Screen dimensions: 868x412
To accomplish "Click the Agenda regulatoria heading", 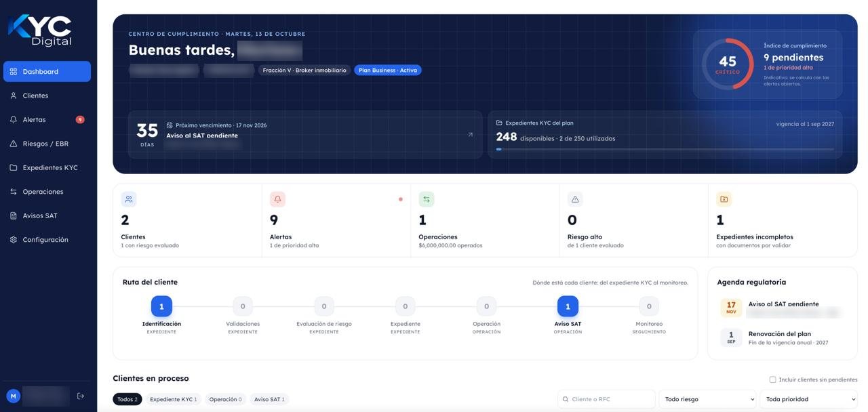I will [751, 282].
